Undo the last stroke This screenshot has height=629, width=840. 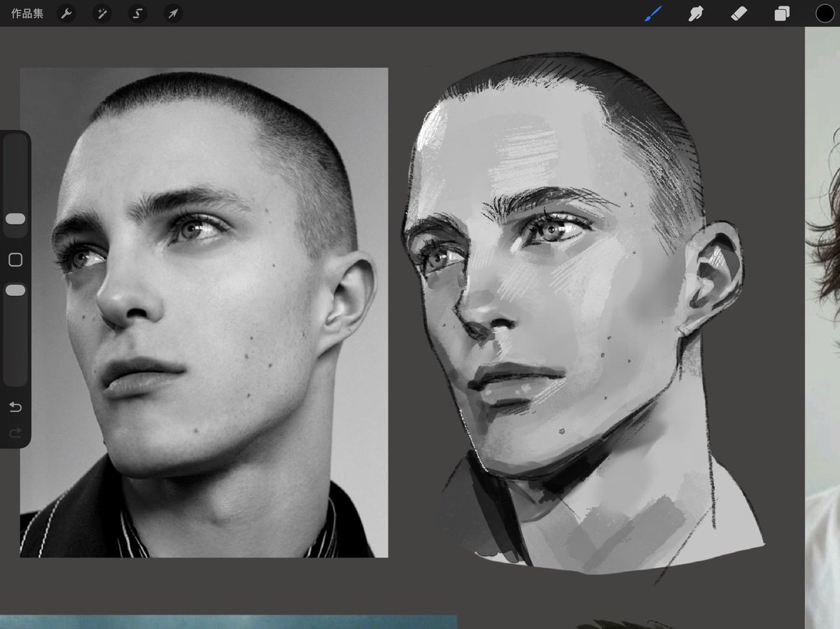15,407
